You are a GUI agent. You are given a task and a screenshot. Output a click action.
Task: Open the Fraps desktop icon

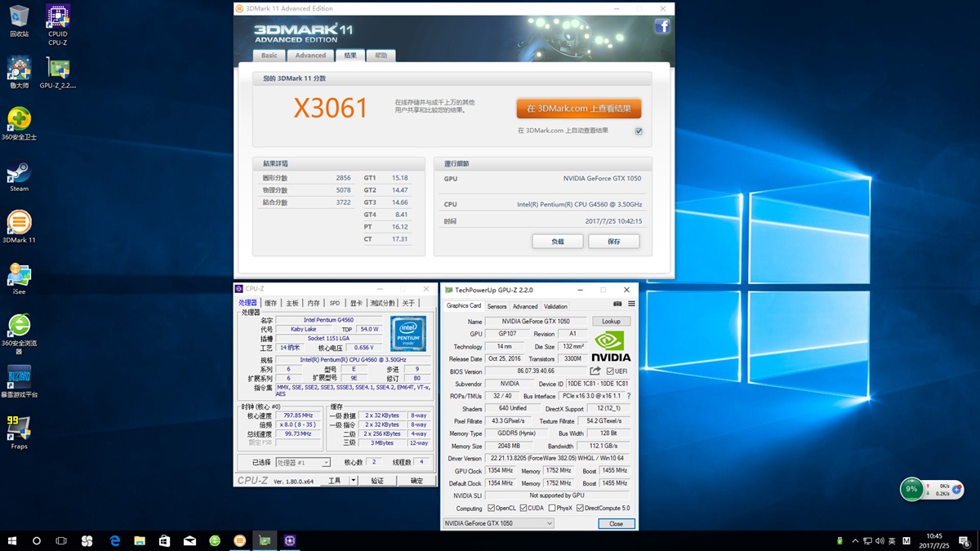click(19, 429)
